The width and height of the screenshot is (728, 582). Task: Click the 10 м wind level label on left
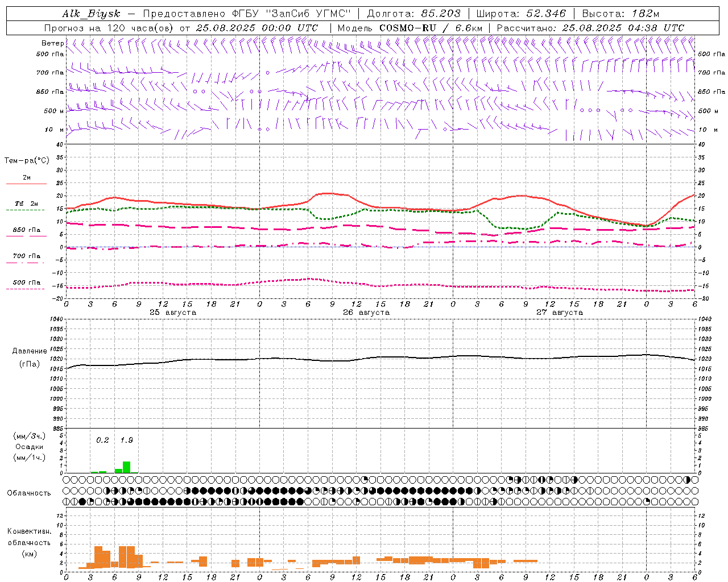click(54, 130)
